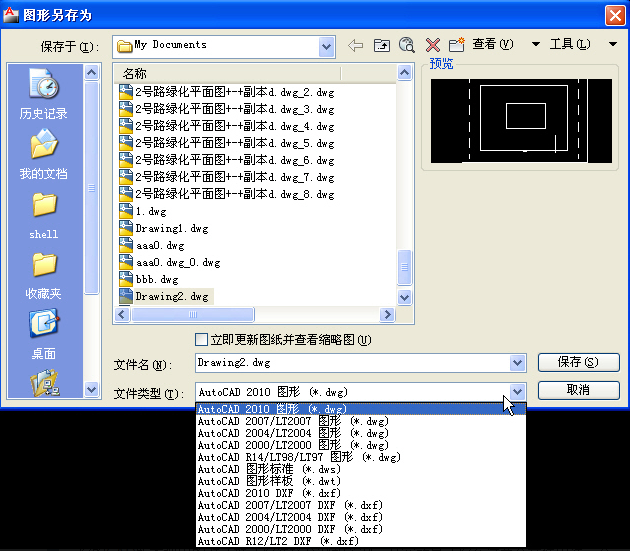Choose AutoCAD 2004/LT2004 图形 (*.dwg) option
Screen dimensions: 630x551
pyautogui.click(x=360, y=433)
